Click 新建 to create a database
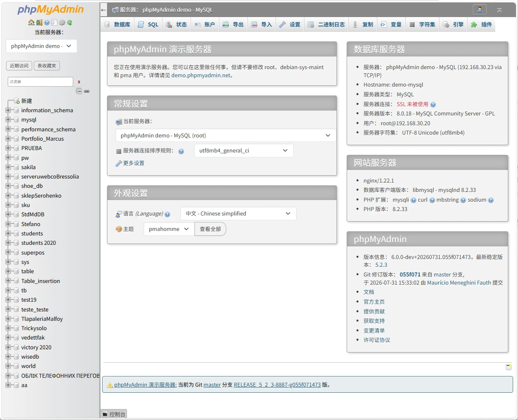This screenshot has height=420, width=518. pos(26,101)
